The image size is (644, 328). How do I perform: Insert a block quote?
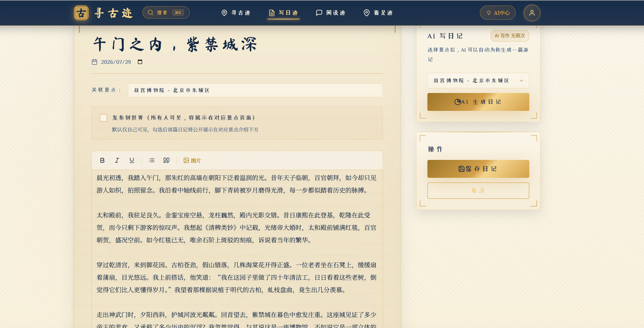[x=166, y=160]
